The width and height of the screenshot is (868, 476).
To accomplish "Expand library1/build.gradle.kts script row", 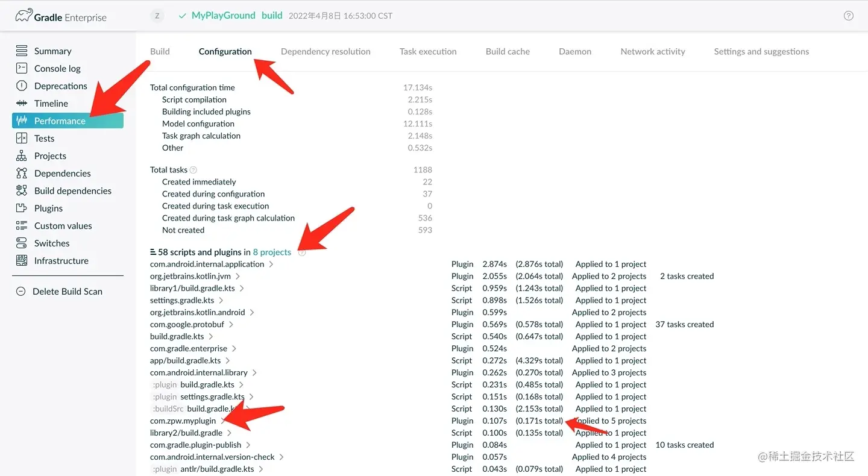I will coord(242,288).
